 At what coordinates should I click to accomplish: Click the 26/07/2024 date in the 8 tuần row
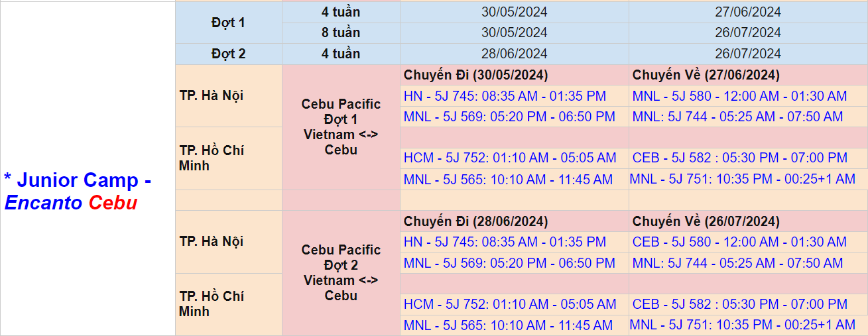[747, 32]
